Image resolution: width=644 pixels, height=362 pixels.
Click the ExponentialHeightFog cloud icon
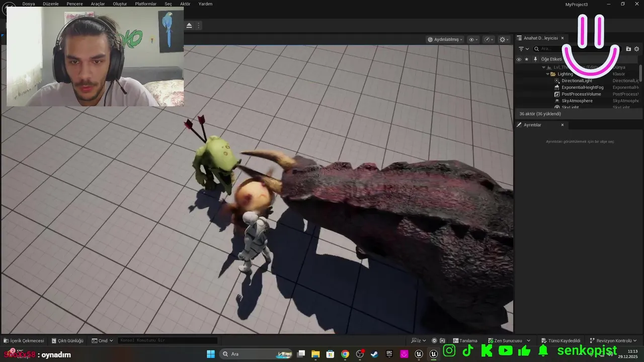[557, 87]
